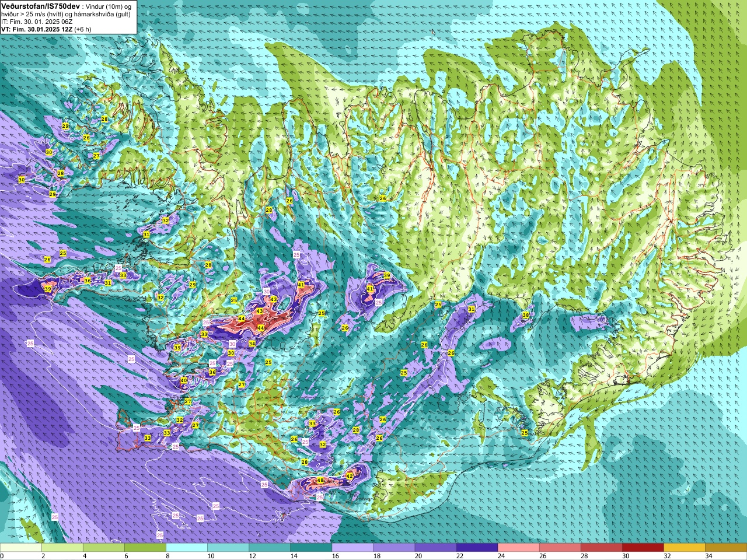
Task: Click the yellow gust label 34
Action: [x=252, y=344]
